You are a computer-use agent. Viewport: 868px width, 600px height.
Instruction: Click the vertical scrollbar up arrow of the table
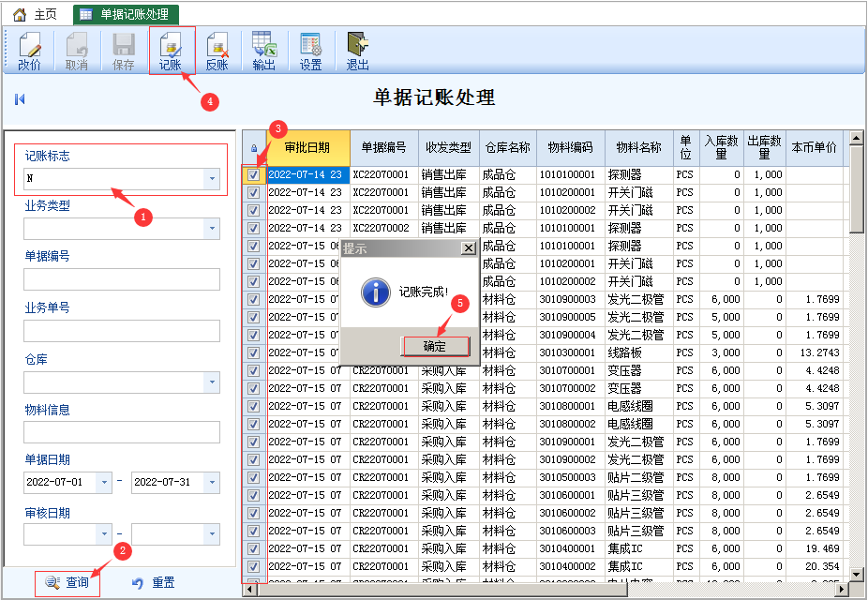pyautogui.click(x=857, y=138)
